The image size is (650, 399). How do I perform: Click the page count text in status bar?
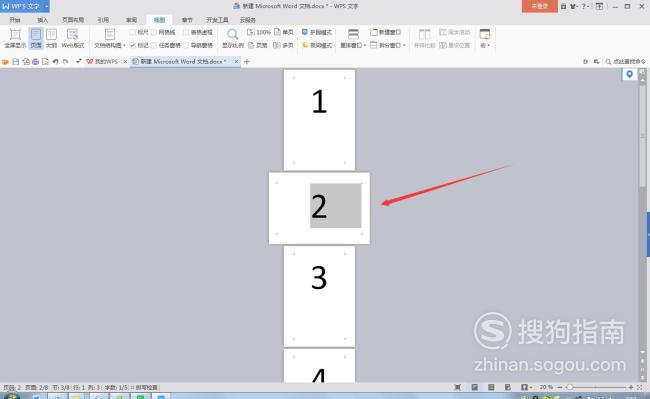point(37,387)
